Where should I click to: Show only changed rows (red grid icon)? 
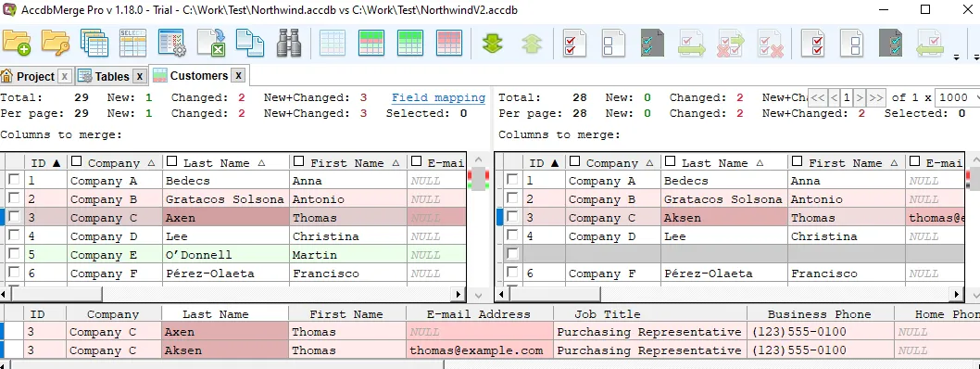pyautogui.click(x=448, y=43)
